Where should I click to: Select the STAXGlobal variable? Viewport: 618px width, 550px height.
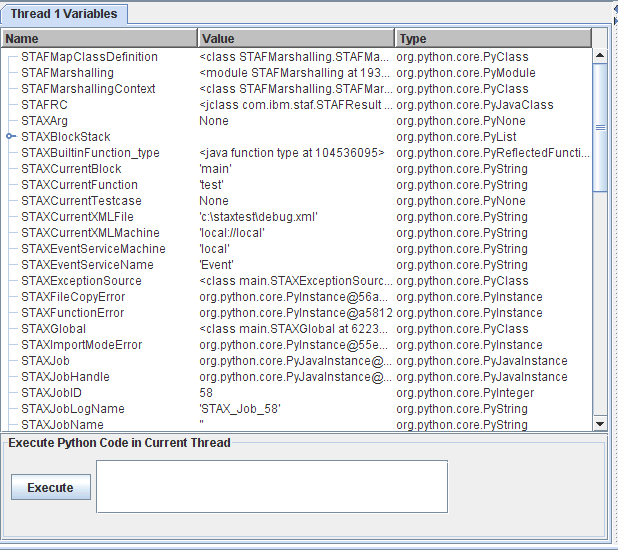54,329
